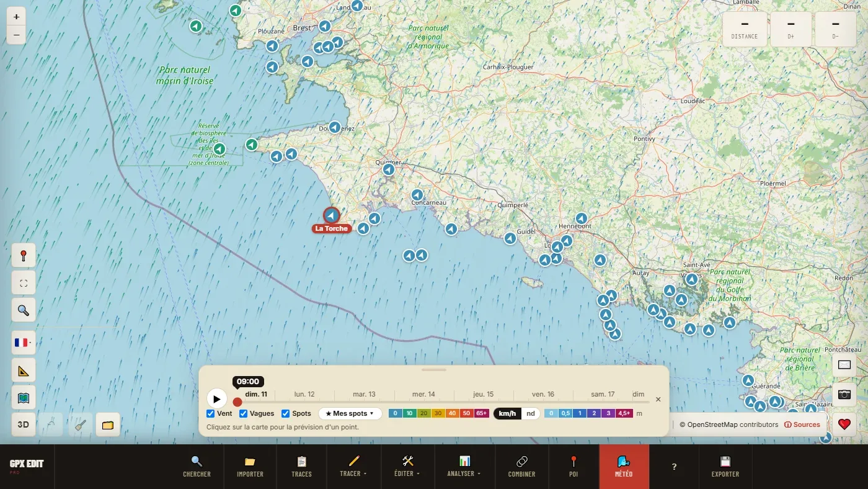Play the weather forecast animation
868x489 pixels.
pos(216,398)
